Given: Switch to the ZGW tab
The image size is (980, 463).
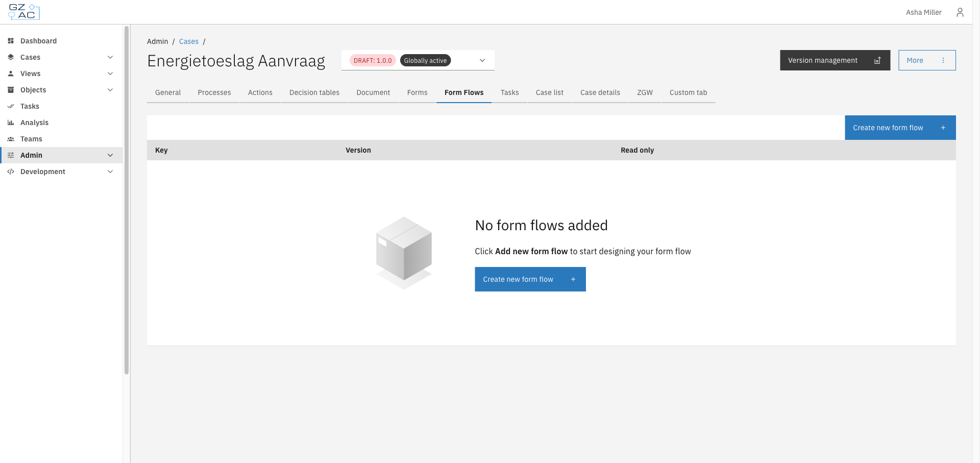Looking at the screenshot, I should (x=645, y=92).
